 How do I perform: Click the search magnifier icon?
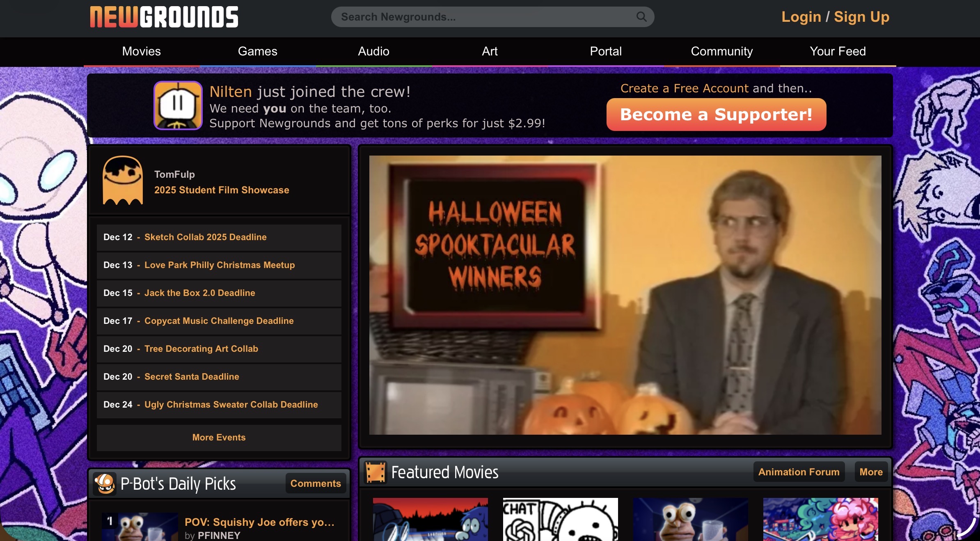(641, 17)
